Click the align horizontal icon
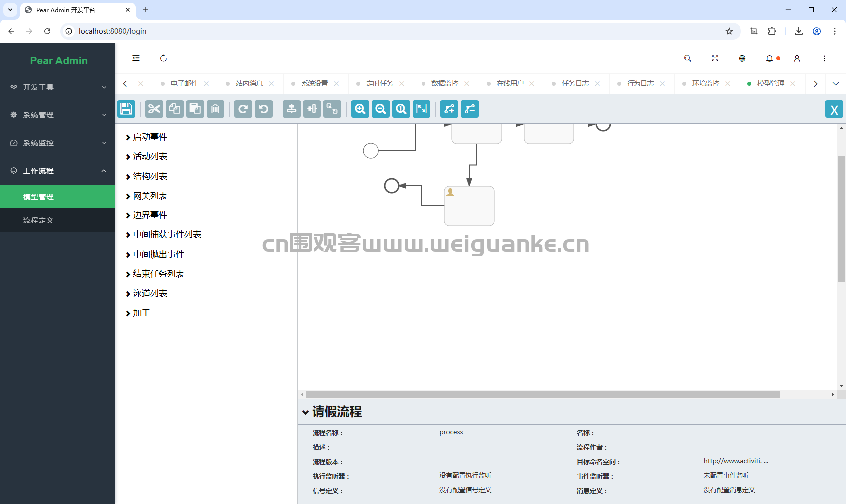The image size is (846, 504). [312, 109]
